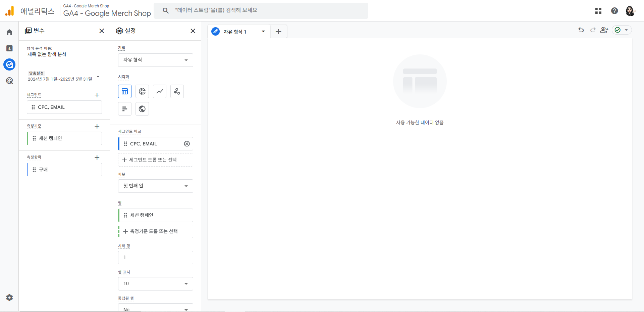Open the Analytics home icon in sidebar
The width and height of the screenshot is (644, 312).
[x=9, y=32]
